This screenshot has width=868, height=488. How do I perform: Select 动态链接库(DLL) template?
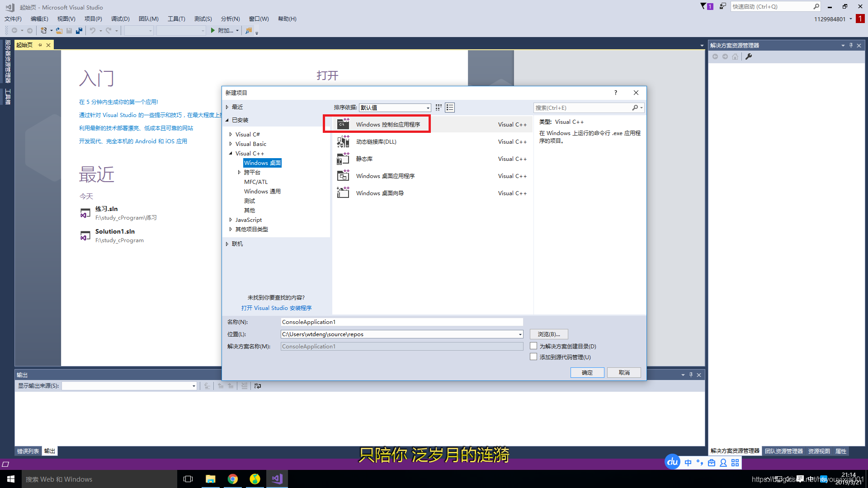pyautogui.click(x=432, y=142)
